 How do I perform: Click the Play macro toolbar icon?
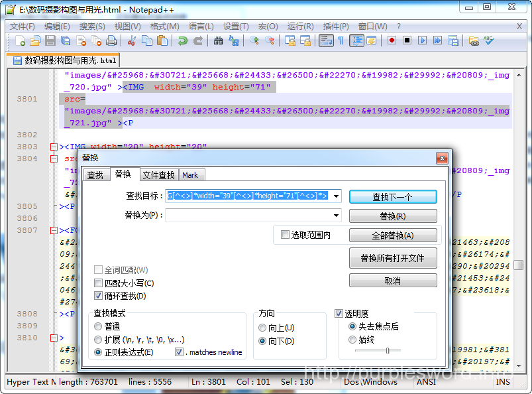(x=422, y=40)
